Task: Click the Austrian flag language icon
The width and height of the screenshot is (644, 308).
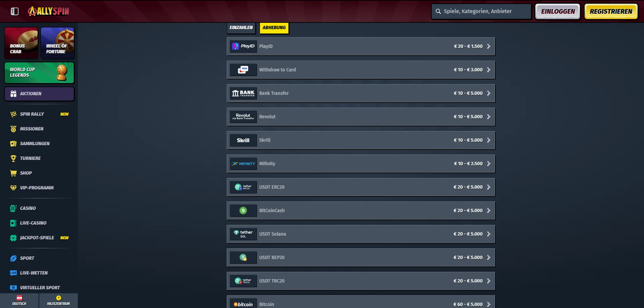Action: [x=19, y=298]
